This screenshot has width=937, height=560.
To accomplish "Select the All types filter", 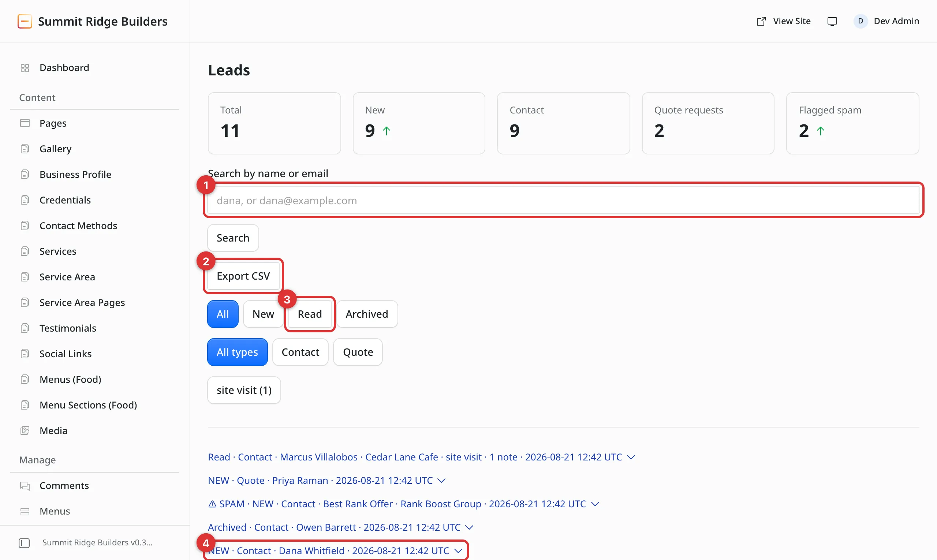I will point(238,352).
